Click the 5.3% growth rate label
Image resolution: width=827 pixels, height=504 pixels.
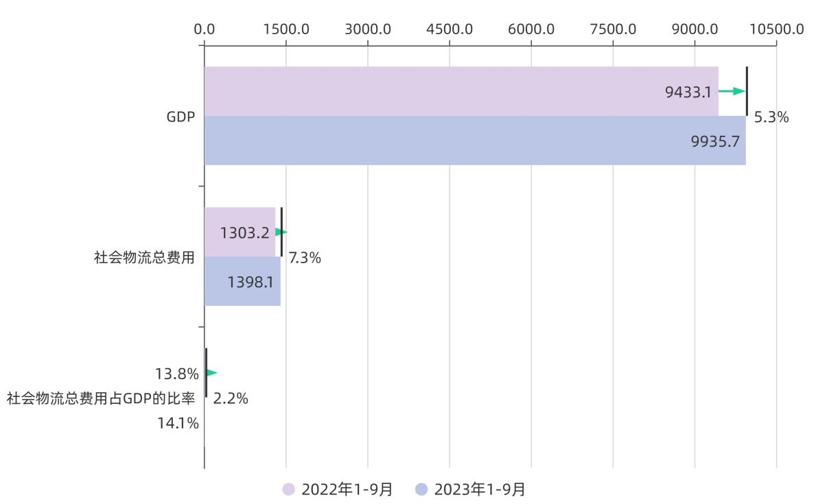(x=771, y=117)
